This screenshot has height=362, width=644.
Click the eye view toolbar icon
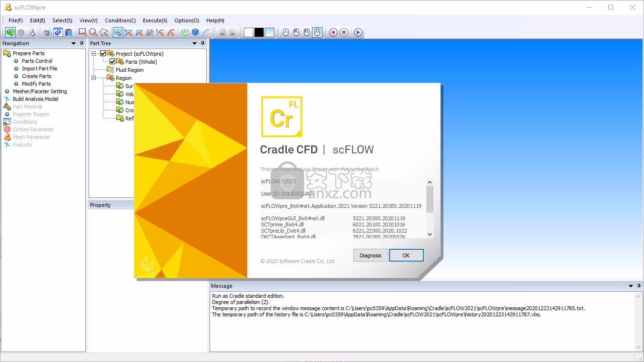(48, 32)
